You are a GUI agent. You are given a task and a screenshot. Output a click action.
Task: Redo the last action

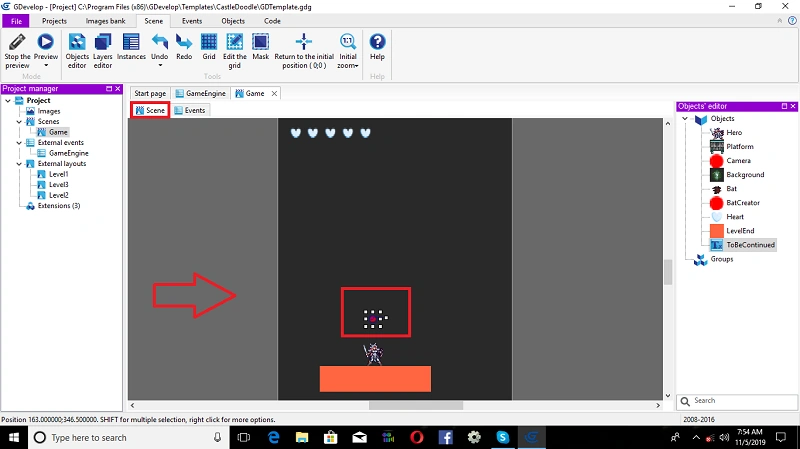point(184,47)
